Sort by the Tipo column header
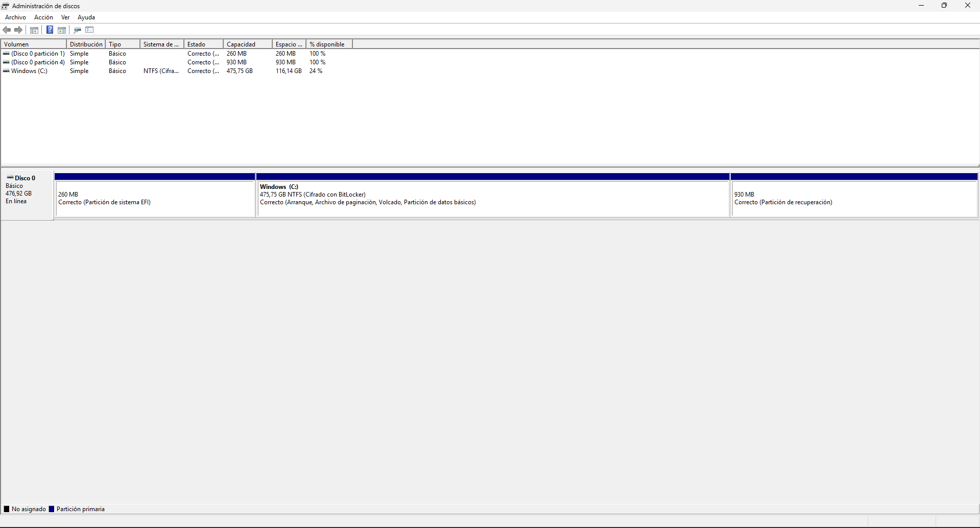 point(123,44)
